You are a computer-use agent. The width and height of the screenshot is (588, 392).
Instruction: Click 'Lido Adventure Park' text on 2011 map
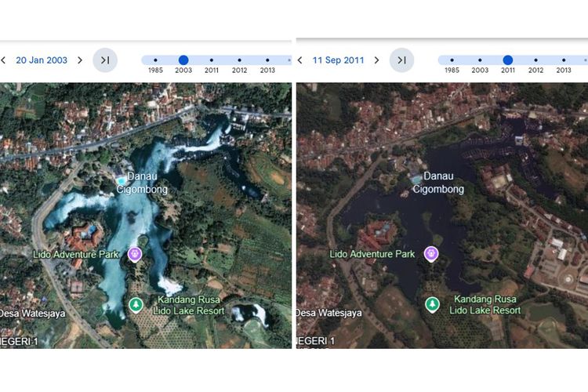[x=372, y=254]
